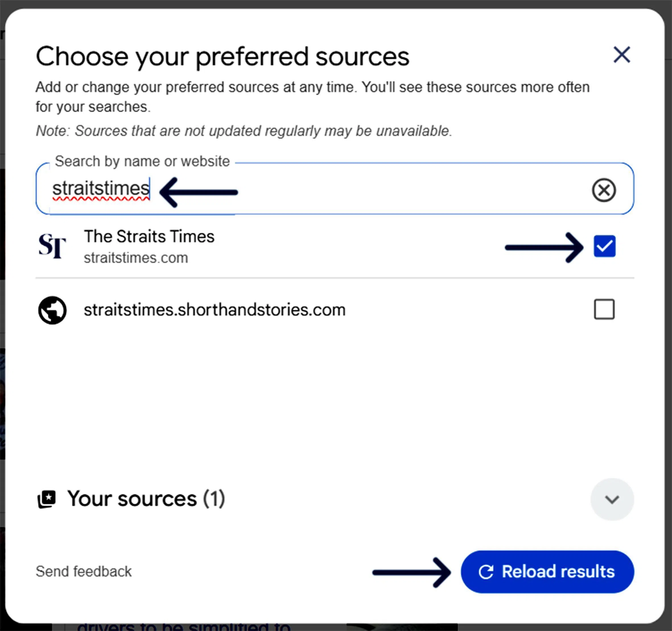Clear the search field text
The image size is (672, 631).
click(603, 190)
